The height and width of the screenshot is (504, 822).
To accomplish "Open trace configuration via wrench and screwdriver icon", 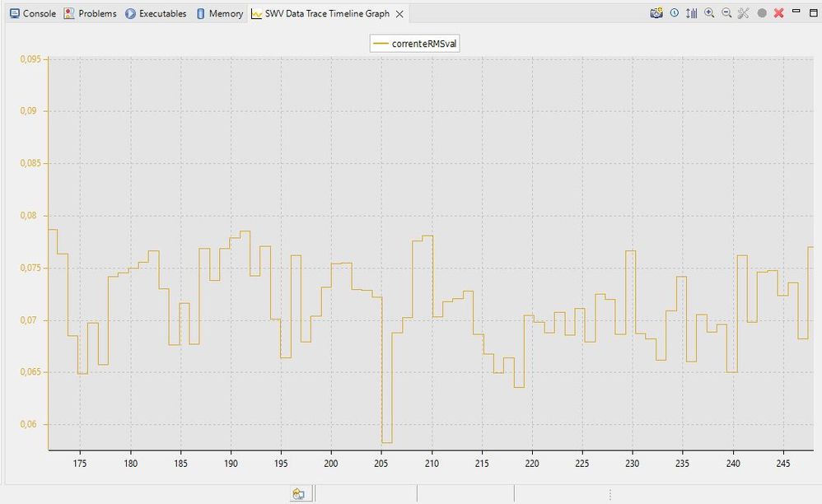I will click(744, 13).
